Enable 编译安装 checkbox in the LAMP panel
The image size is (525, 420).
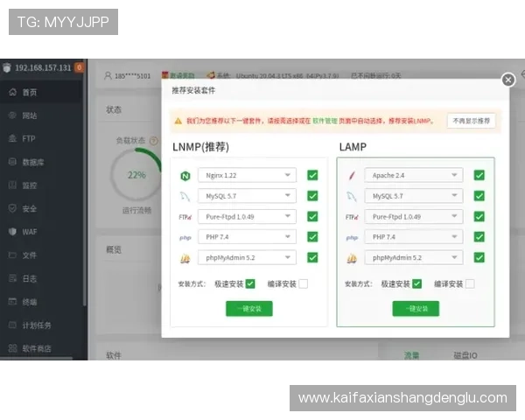coord(470,283)
